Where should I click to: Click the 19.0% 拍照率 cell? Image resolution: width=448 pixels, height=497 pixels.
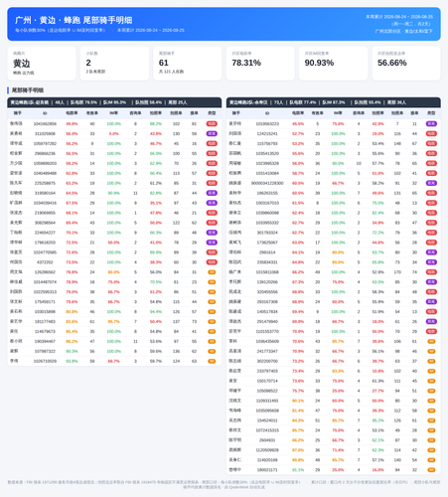coord(377,134)
